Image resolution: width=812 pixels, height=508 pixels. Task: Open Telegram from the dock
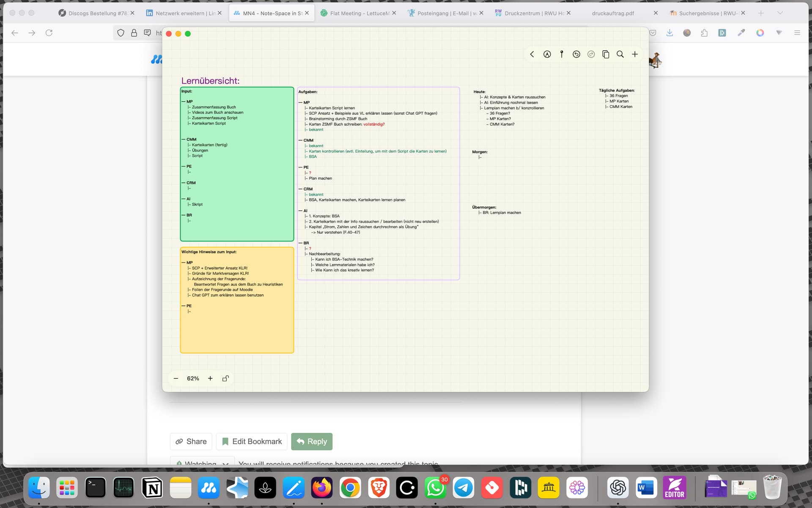[464, 488]
